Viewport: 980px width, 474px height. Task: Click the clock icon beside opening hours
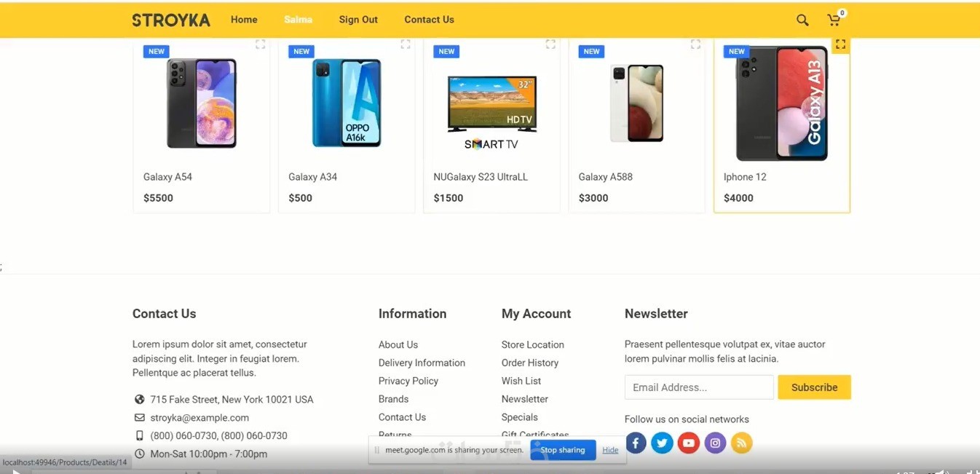(x=140, y=454)
